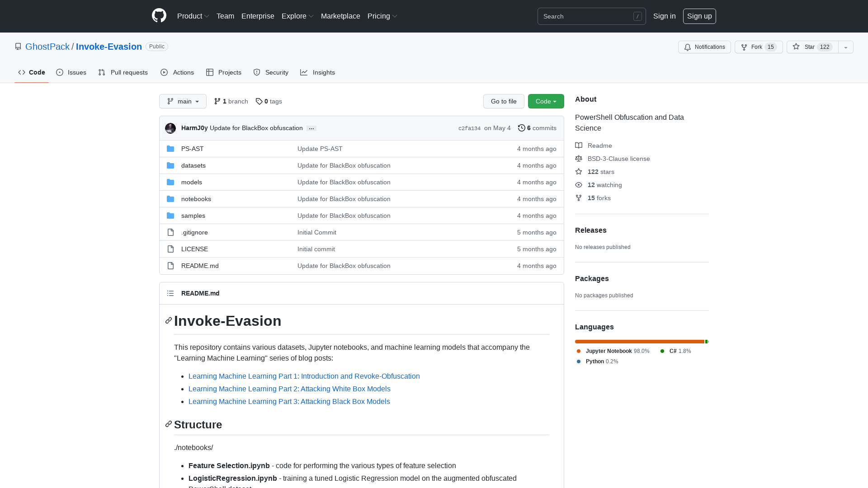Open the Explore dropdown menu
The image size is (868, 488).
click(297, 16)
